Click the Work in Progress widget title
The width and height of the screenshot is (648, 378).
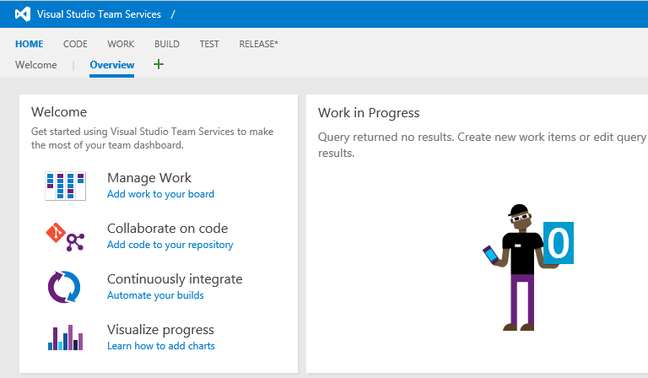[369, 113]
